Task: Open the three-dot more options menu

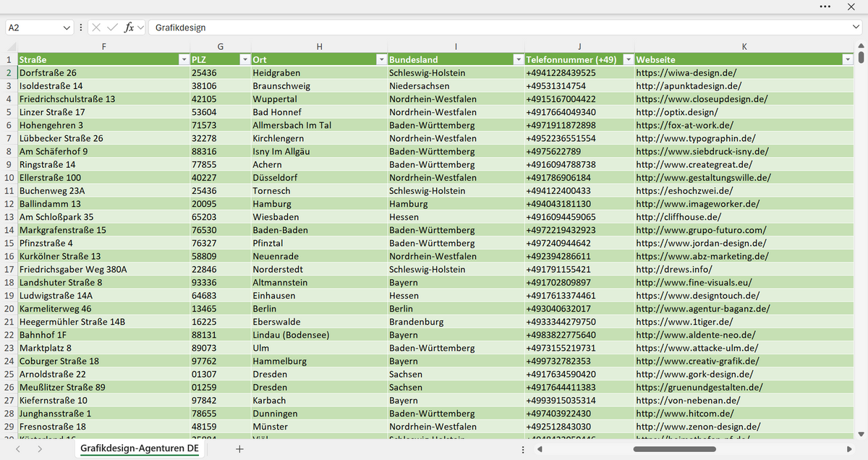Action: pyautogui.click(x=825, y=6)
